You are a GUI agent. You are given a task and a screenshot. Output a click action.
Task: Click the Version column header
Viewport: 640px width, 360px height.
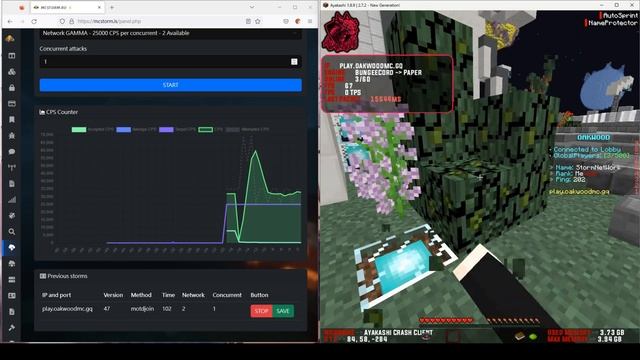(x=113, y=295)
